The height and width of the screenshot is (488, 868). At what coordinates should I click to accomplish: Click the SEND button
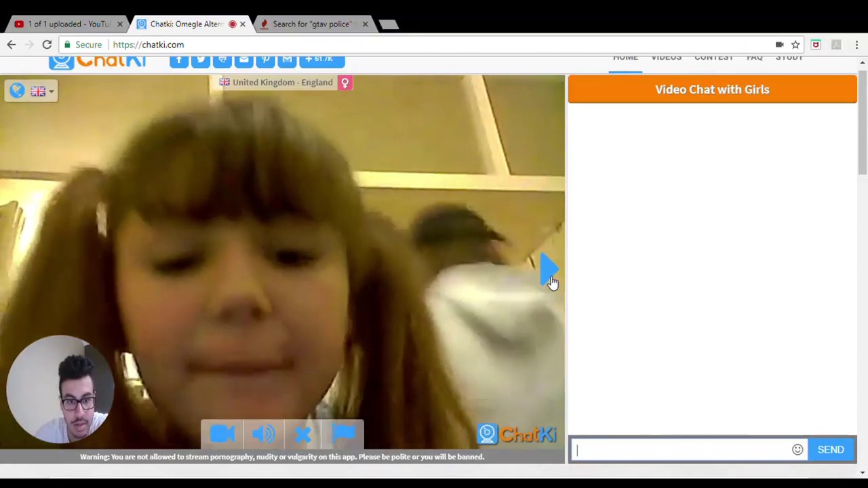pyautogui.click(x=831, y=450)
